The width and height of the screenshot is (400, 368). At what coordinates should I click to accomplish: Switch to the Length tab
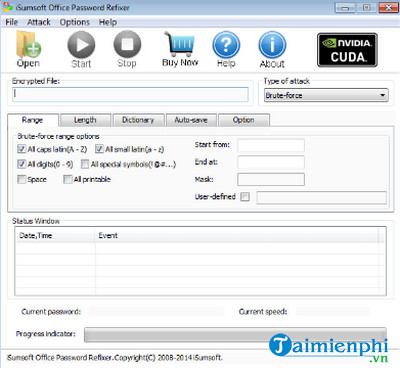click(x=85, y=120)
